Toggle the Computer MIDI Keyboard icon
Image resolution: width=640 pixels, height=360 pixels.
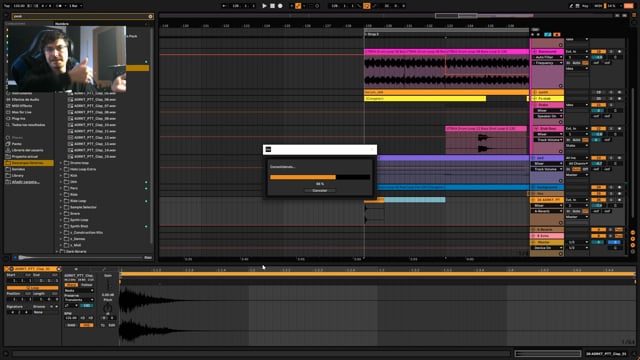tap(577, 6)
